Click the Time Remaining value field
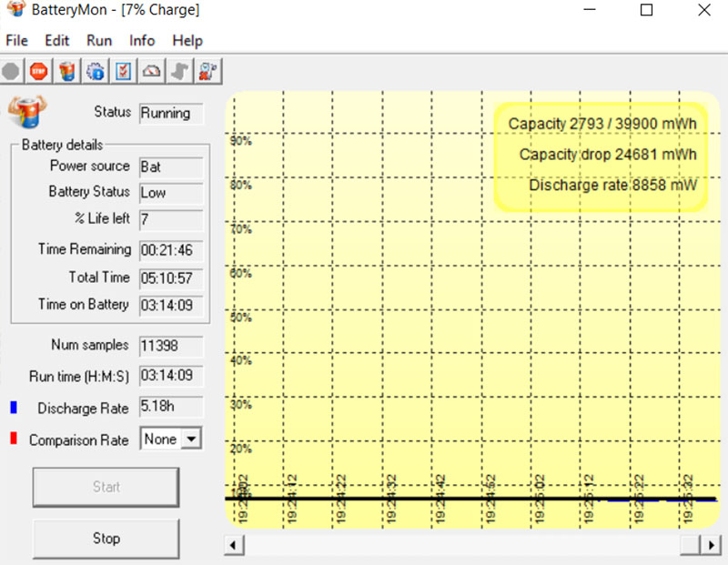This screenshot has height=565, width=728. tap(171, 249)
